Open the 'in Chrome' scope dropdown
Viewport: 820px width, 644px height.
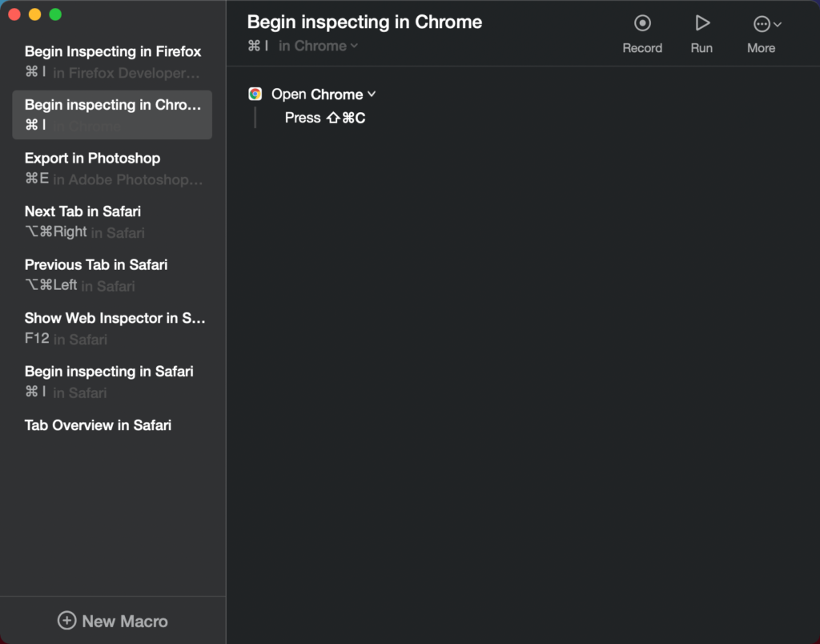click(x=318, y=46)
